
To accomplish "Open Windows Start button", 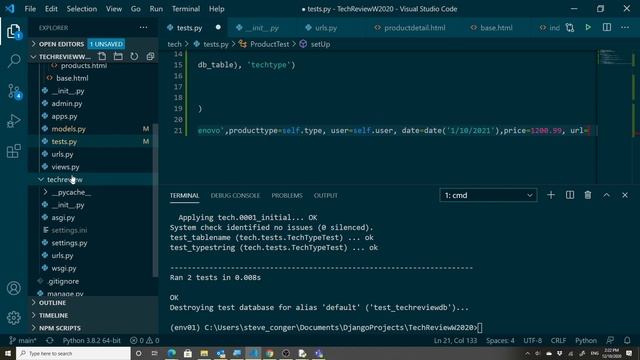I will [8, 353].
